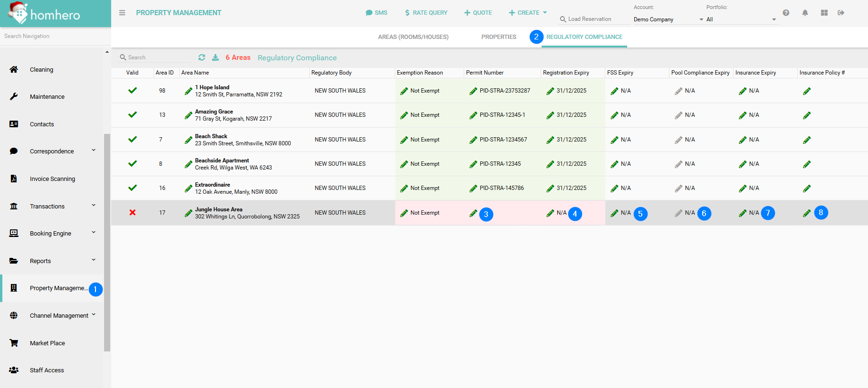Click the download icon next to 6 Areas

pyautogui.click(x=215, y=57)
